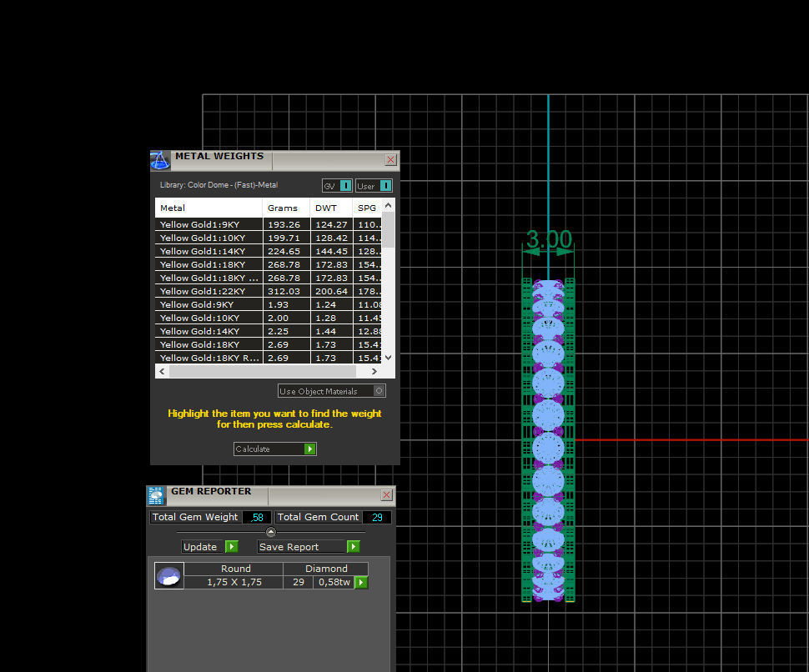
Task: Select the Yellow Gold1:22KY row
Action: [x=269, y=291]
